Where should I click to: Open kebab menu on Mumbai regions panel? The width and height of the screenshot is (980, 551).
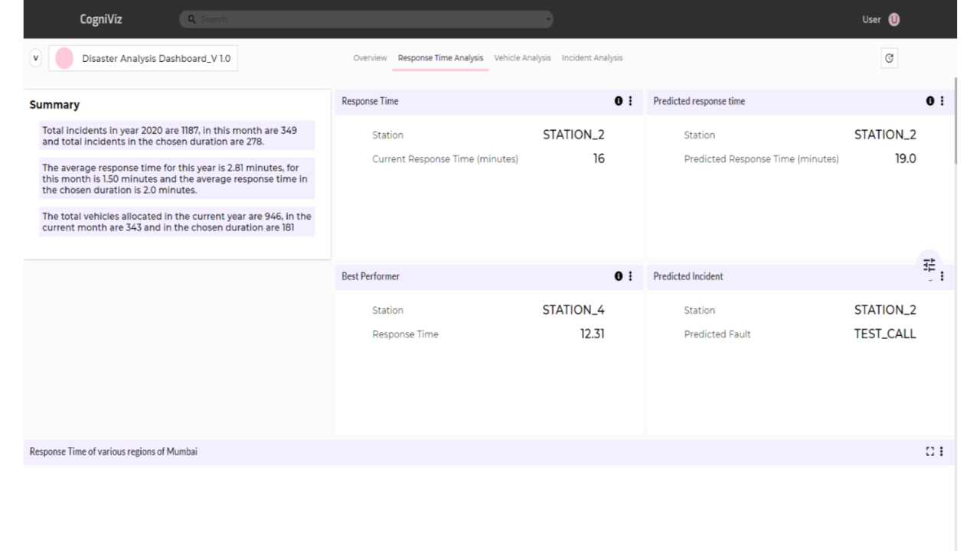[942, 452]
